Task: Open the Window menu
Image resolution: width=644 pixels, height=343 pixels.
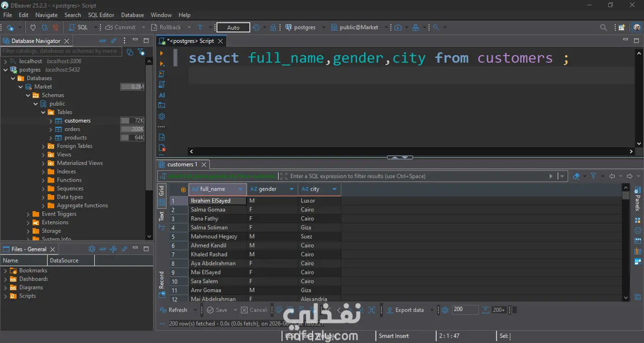Action: click(161, 15)
